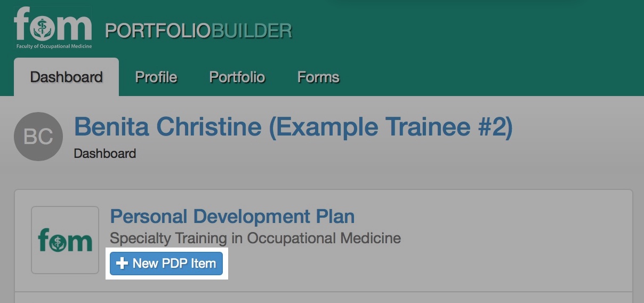The width and height of the screenshot is (644, 303).
Task: Open the Forms tab
Action: (318, 77)
